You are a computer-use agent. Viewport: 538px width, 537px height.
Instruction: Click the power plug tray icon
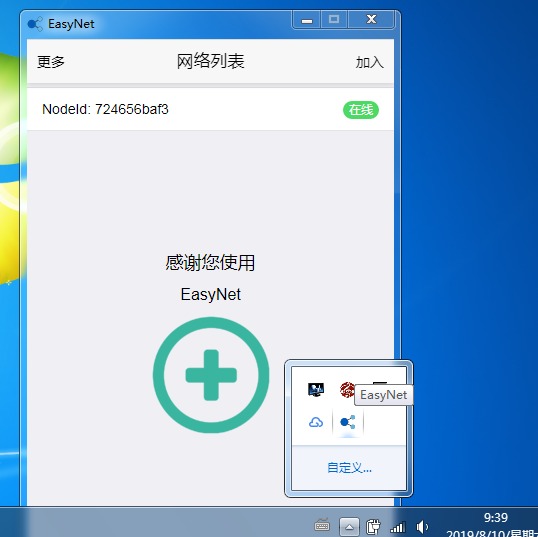373,527
